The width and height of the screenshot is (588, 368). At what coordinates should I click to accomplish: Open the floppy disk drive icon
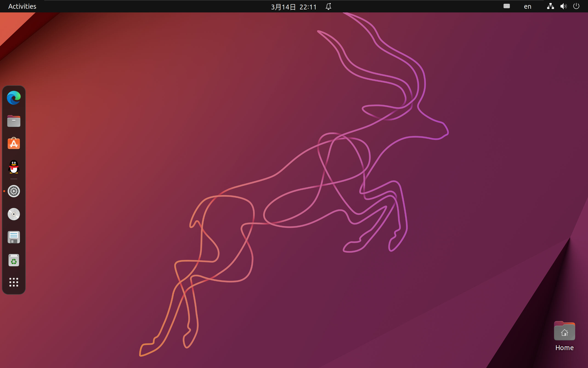click(14, 237)
